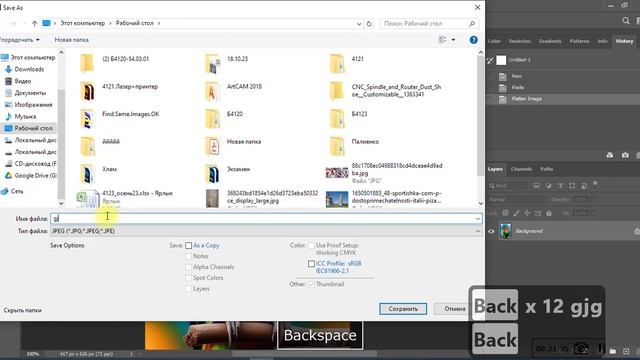Click Сохранить button
The width and height of the screenshot is (640, 360).
(403, 309)
